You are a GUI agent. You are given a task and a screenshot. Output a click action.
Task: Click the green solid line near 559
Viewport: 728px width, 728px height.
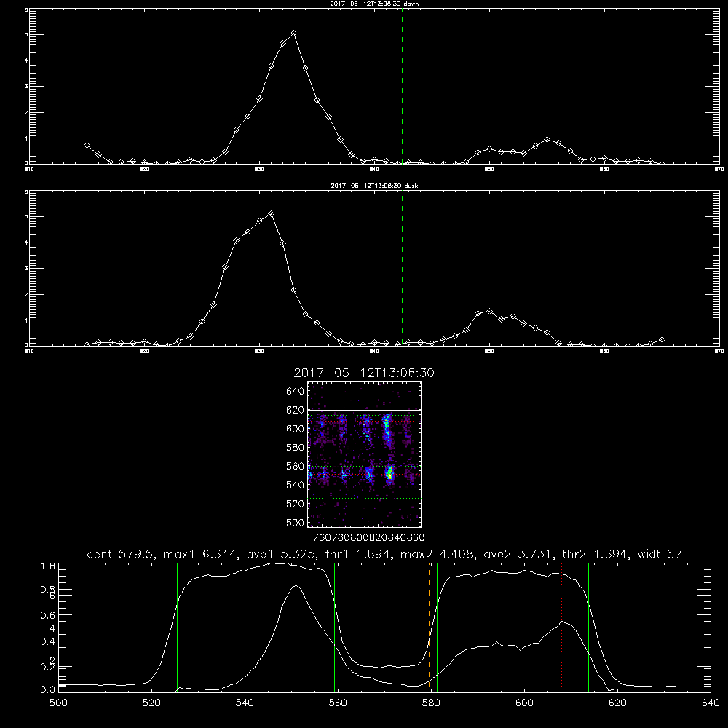(334, 628)
